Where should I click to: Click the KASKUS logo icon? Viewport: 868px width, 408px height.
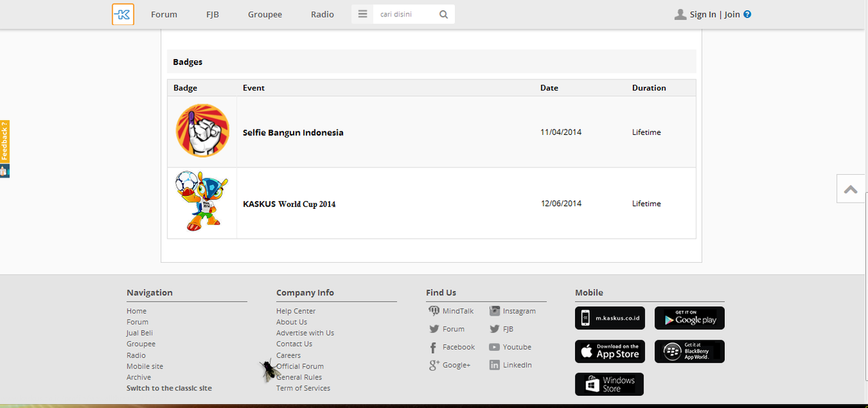[123, 14]
